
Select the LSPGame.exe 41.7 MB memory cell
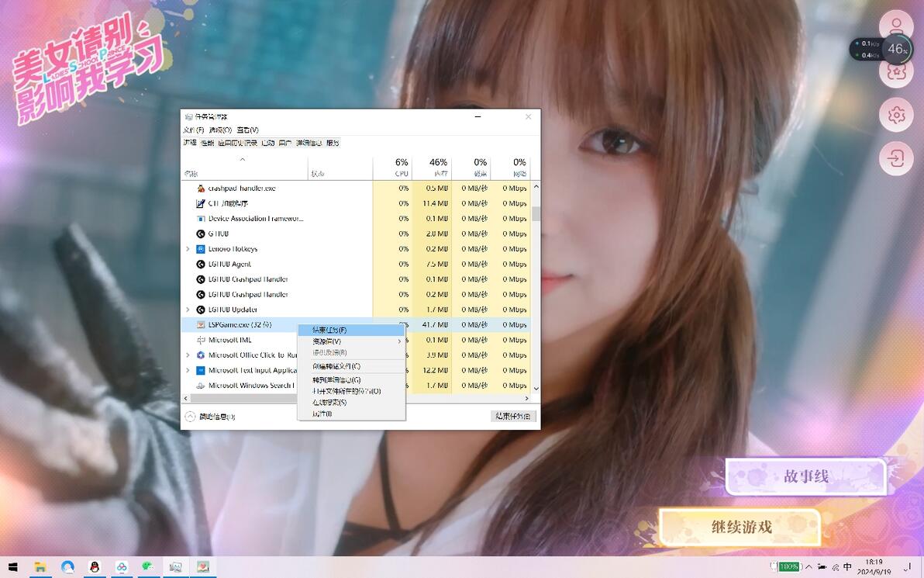click(x=432, y=325)
